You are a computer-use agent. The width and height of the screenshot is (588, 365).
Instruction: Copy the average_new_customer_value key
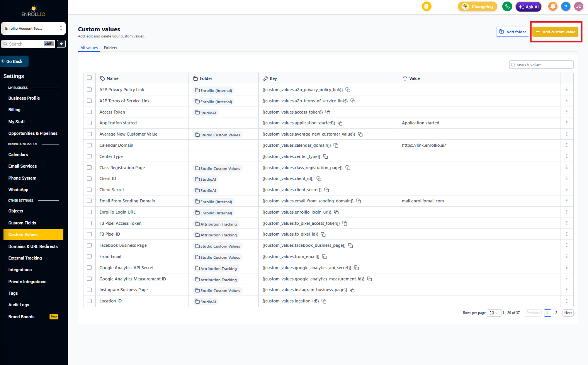tap(360, 134)
